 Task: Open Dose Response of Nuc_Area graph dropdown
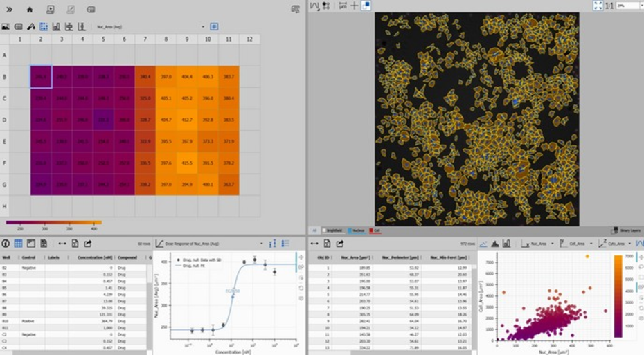(x=209, y=244)
